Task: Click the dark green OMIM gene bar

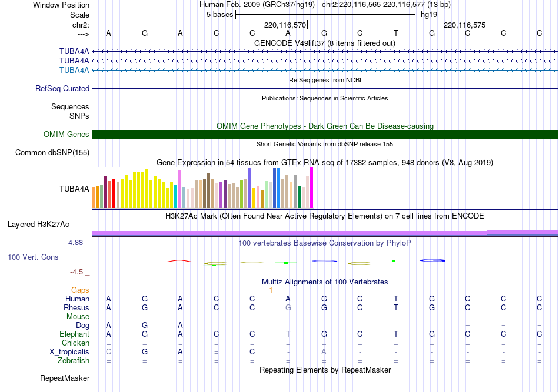Action: pos(325,134)
